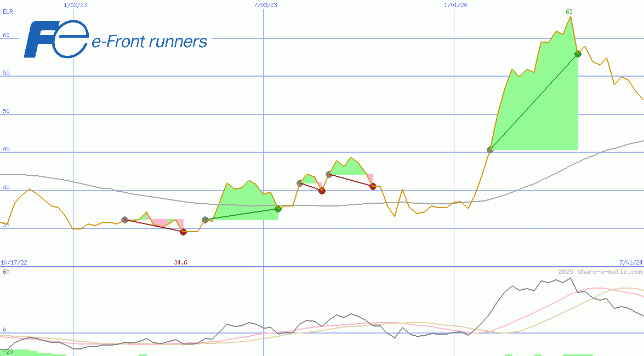
Task: Select the 7/03/23 date label
Action: point(265,5)
